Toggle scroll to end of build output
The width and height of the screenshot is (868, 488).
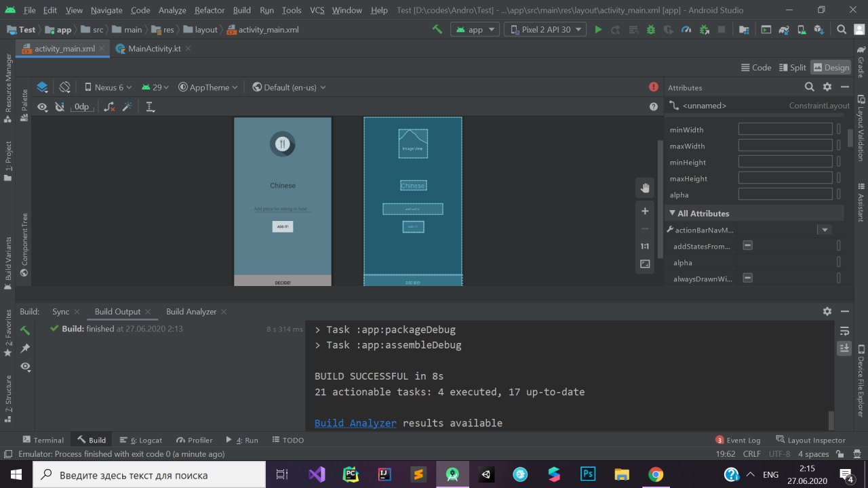coord(844,348)
